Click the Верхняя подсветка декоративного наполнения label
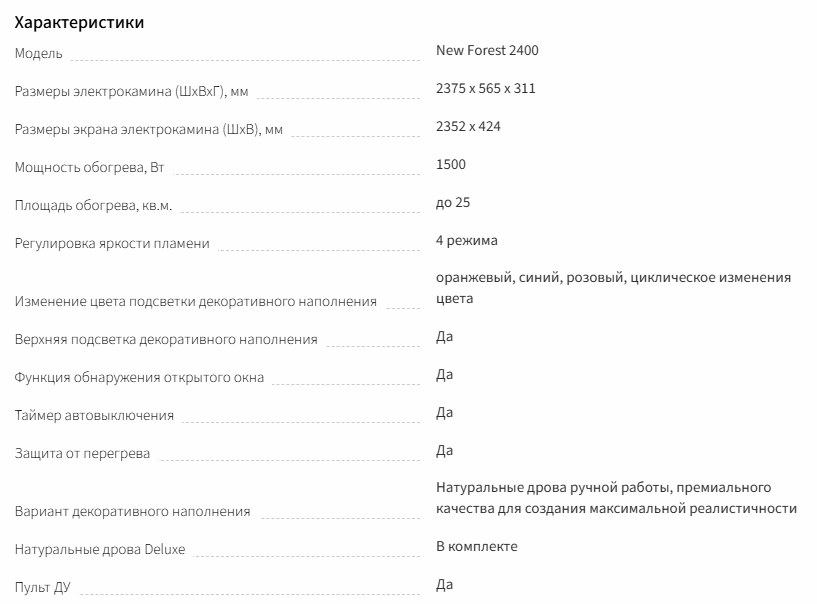This screenshot has width=817, height=604. [166, 340]
